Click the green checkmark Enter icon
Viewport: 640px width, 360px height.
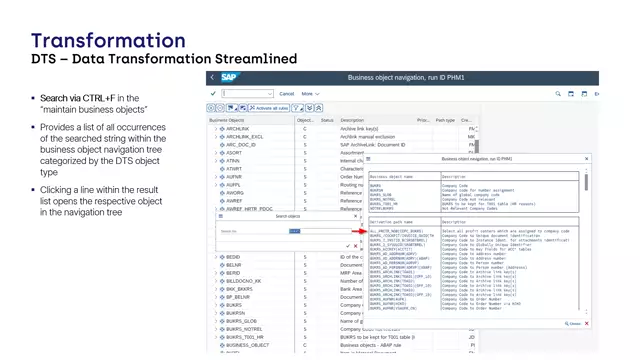[x=213, y=93]
